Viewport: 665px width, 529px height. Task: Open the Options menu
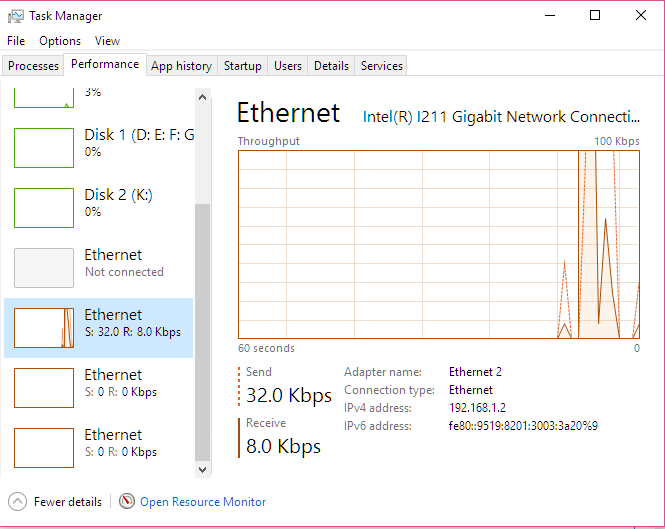60,41
